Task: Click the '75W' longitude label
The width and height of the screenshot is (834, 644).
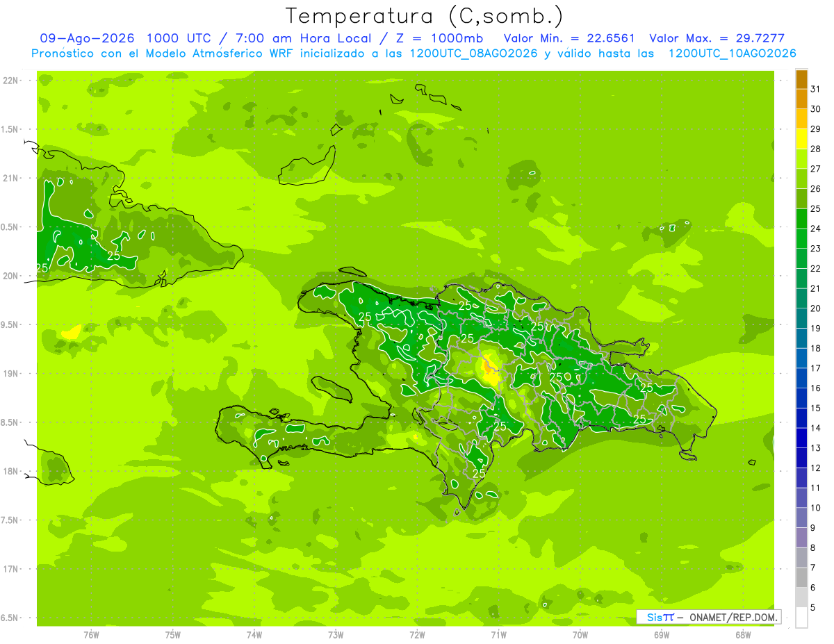Action: pyautogui.click(x=173, y=634)
